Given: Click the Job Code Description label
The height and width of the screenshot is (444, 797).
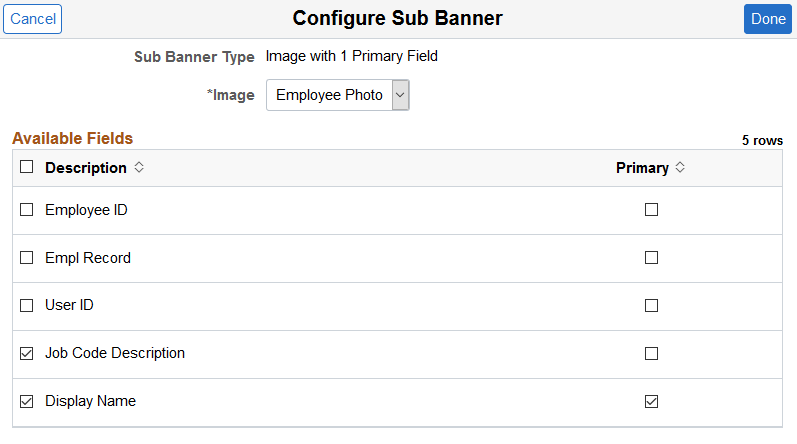Looking at the screenshot, I should coord(115,353).
